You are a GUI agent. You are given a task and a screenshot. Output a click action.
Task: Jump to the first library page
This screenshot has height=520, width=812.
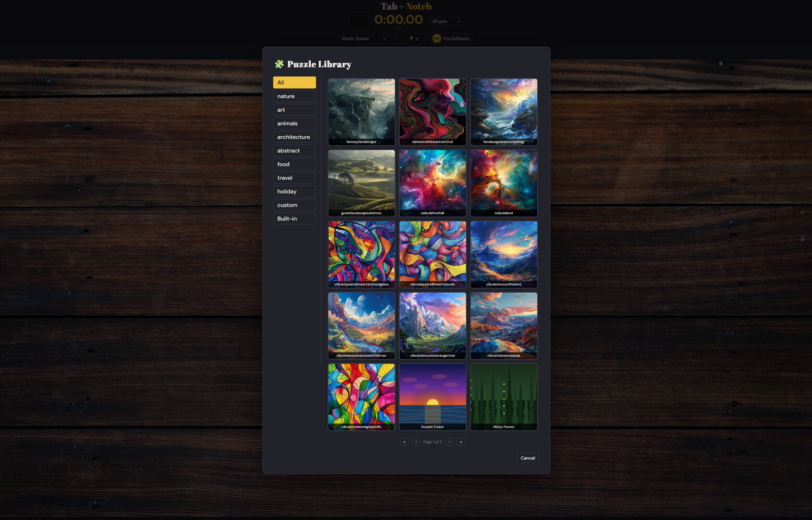pos(404,442)
